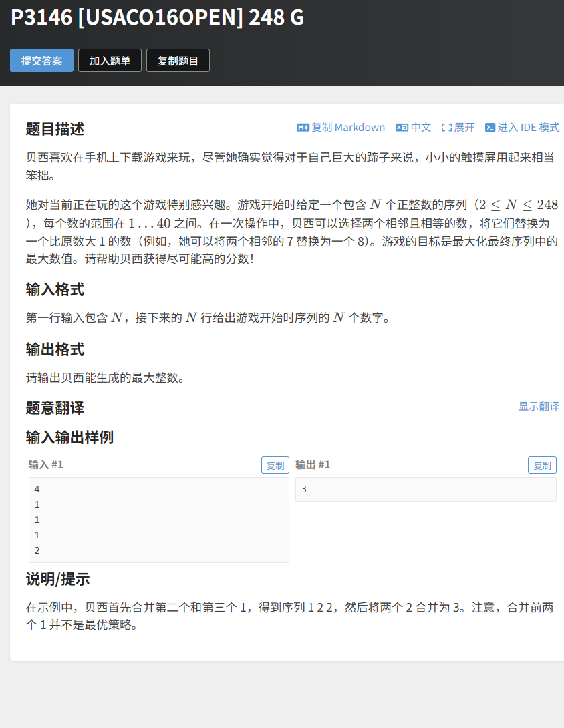
Task: Click the sample output box showing 3
Action: point(426,489)
